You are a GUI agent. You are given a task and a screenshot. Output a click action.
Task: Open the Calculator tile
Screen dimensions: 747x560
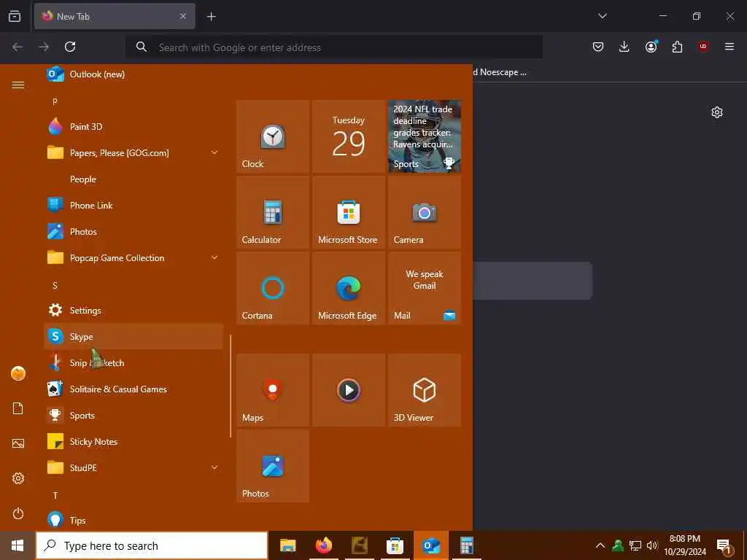273,212
